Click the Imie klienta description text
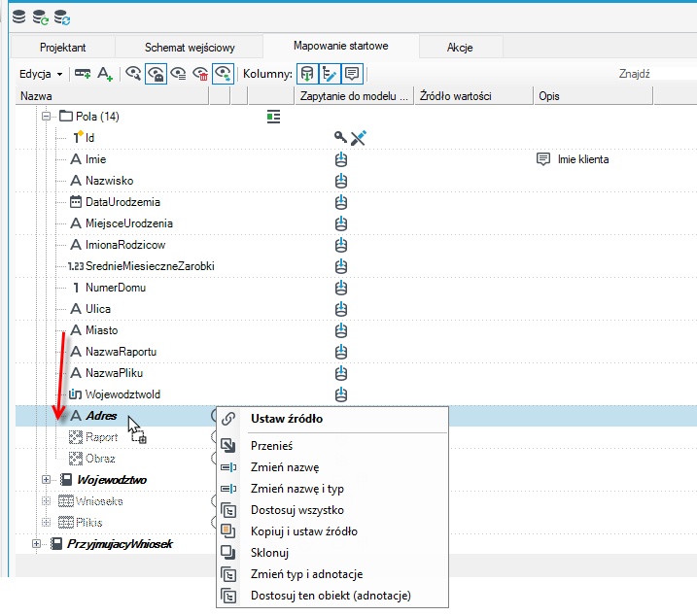The width and height of the screenshot is (697, 616). [583, 159]
